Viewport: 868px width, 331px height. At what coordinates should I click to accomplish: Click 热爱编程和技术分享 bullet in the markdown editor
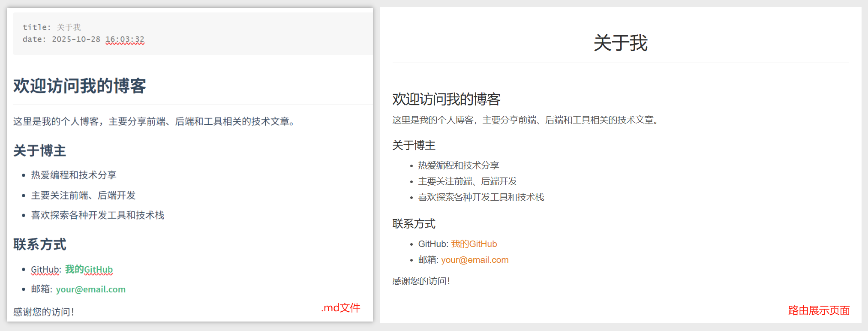(x=74, y=175)
